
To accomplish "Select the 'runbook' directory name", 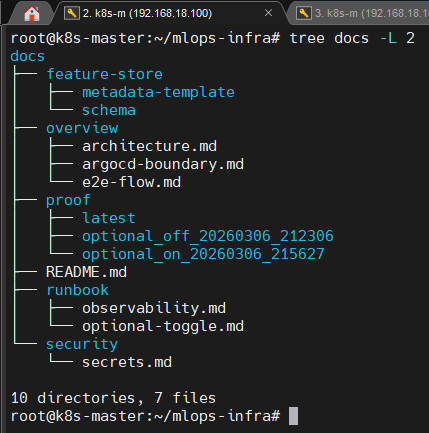I will [x=77, y=290].
